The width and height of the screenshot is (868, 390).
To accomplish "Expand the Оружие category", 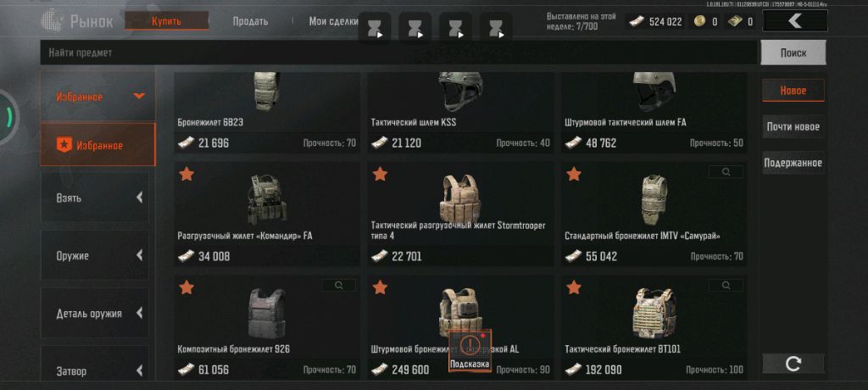I will pos(95,255).
